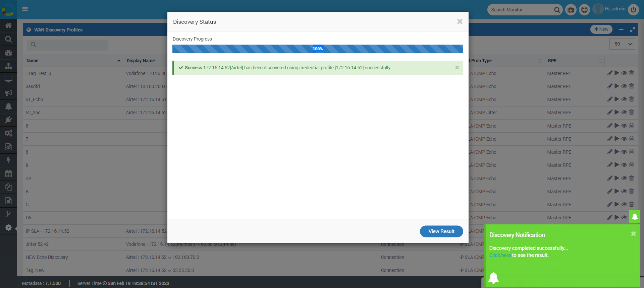Run discovery for 3asdfd profile
The width and height of the screenshot is (644, 288).
(x=617, y=86)
